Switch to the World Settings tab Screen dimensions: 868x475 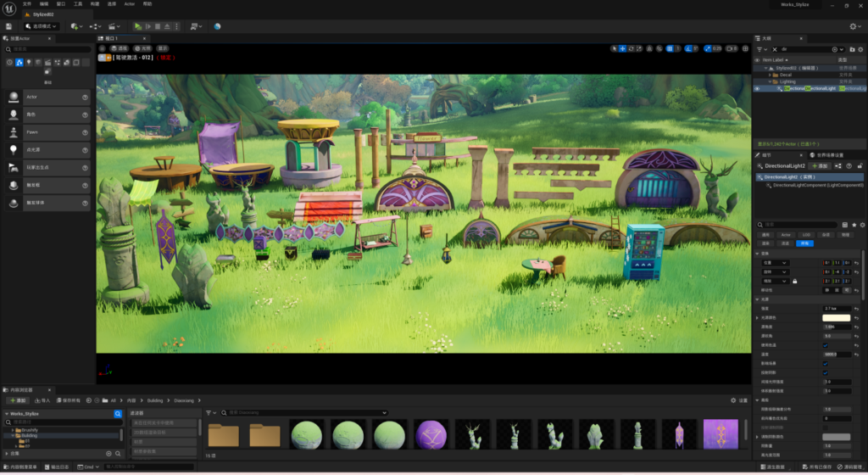pos(826,155)
